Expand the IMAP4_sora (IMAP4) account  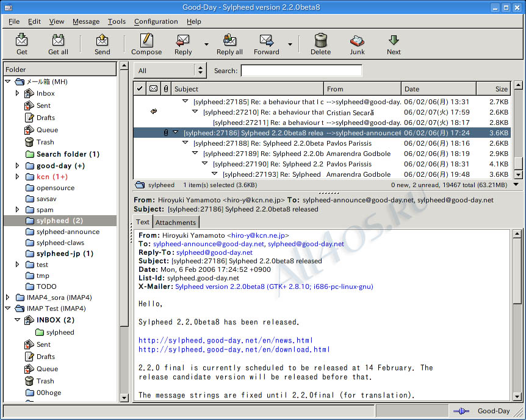coord(8,297)
